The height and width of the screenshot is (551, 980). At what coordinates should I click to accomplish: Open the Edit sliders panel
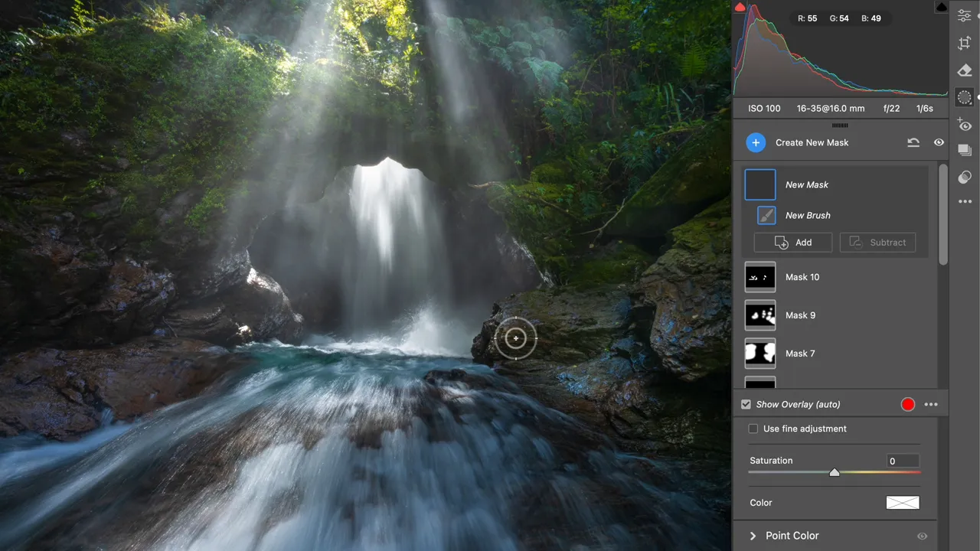click(965, 16)
